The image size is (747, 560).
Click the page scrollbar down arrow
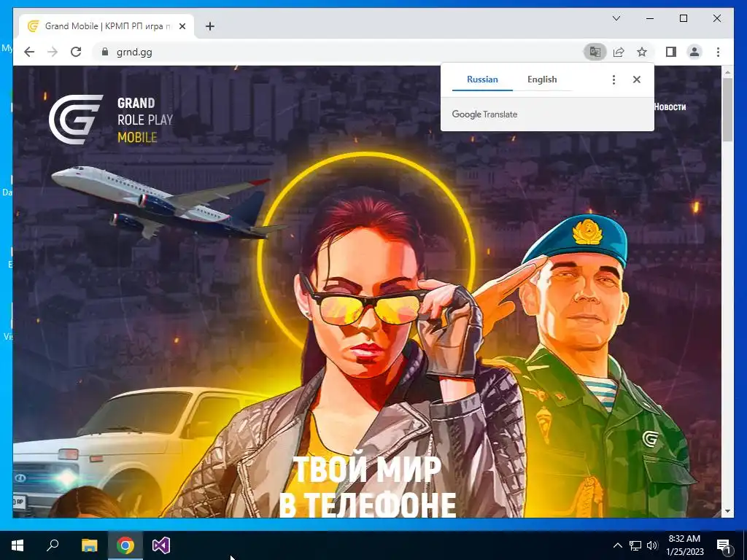(727, 511)
